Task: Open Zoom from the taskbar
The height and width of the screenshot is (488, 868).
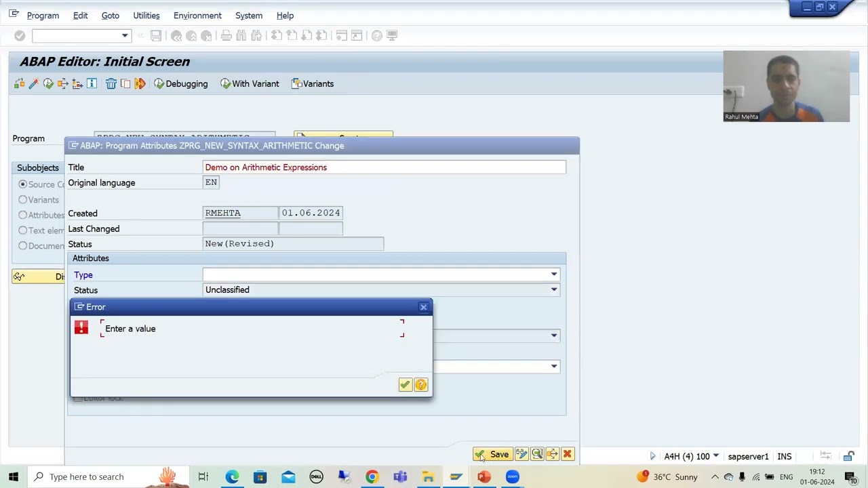Action: [x=512, y=477]
